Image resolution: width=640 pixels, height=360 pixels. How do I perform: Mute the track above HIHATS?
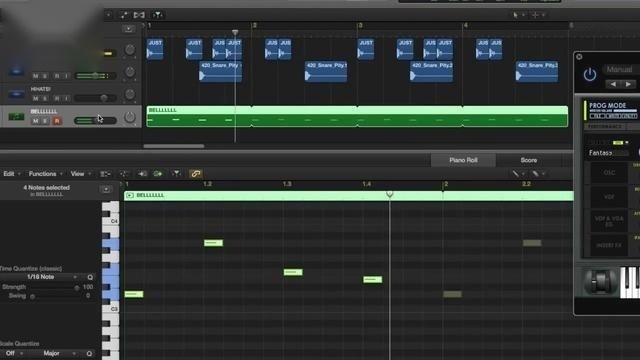(x=36, y=76)
